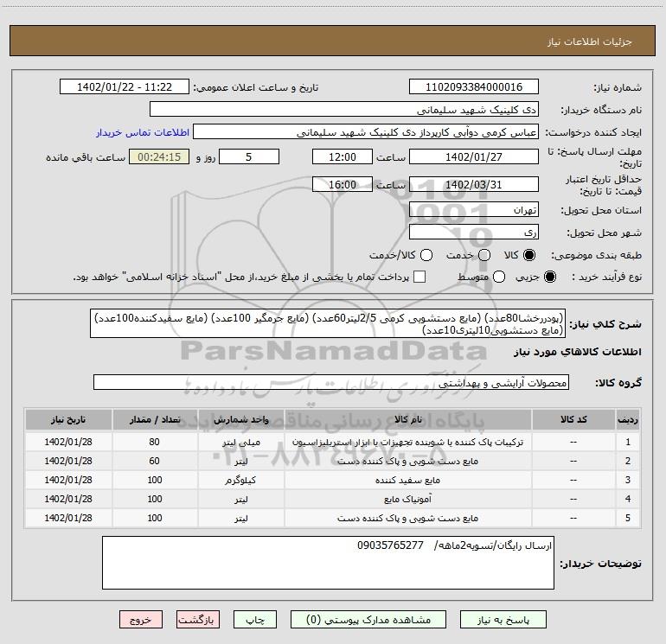The width and height of the screenshot is (666, 644).
Task: Click unit cell کیلوگرم in row 3
Action: (x=240, y=480)
